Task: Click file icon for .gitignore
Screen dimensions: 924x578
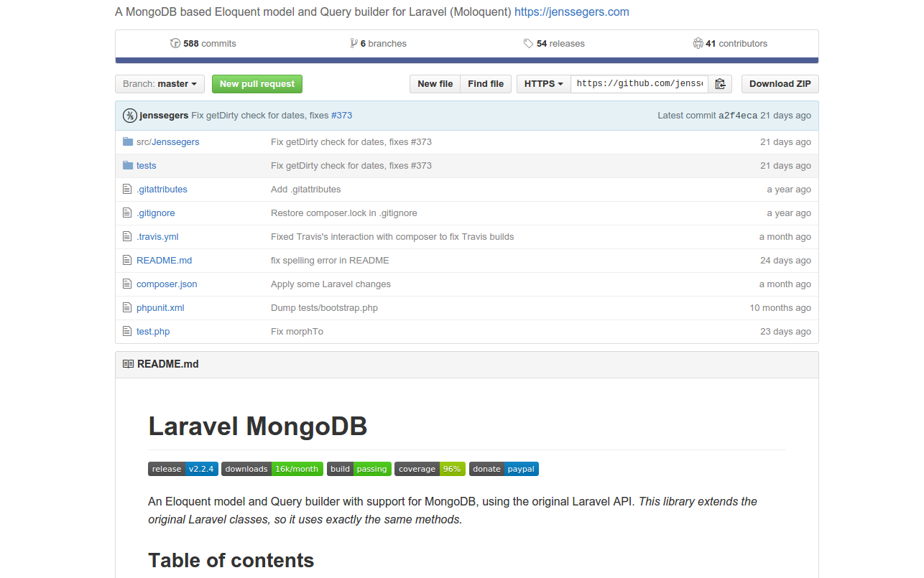Action: pyautogui.click(x=128, y=213)
